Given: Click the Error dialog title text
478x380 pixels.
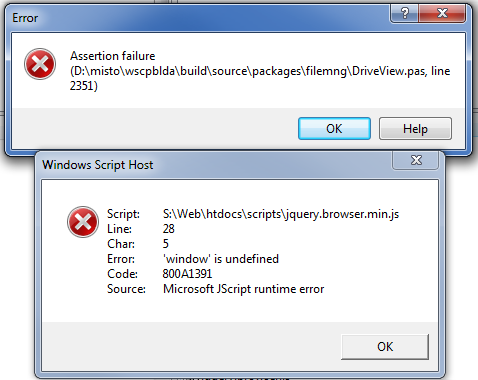Looking at the screenshot, I should 25,18.
